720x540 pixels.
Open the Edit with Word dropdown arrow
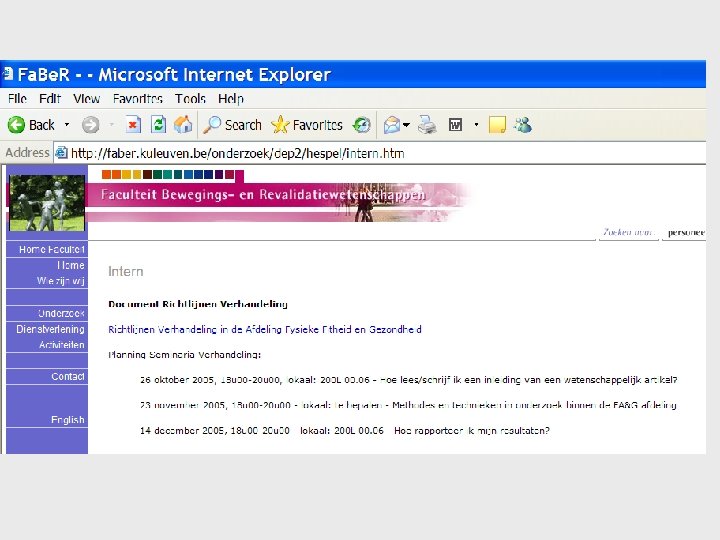point(476,125)
